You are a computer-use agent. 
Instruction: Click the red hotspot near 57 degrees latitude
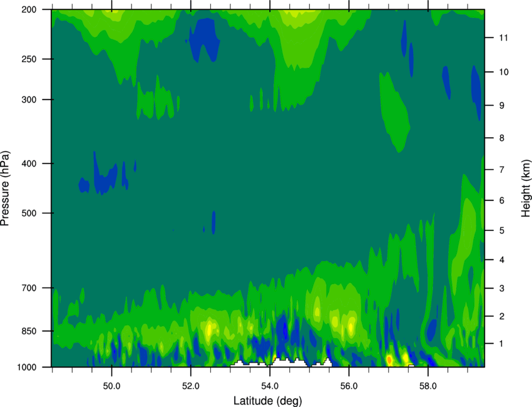[x=389, y=360]
